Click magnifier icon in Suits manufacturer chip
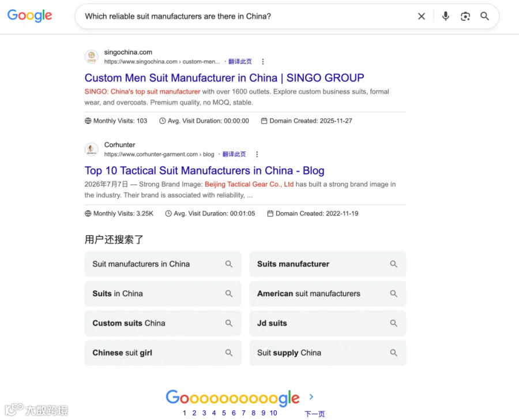The image size is (519, 420). [393, 264]
